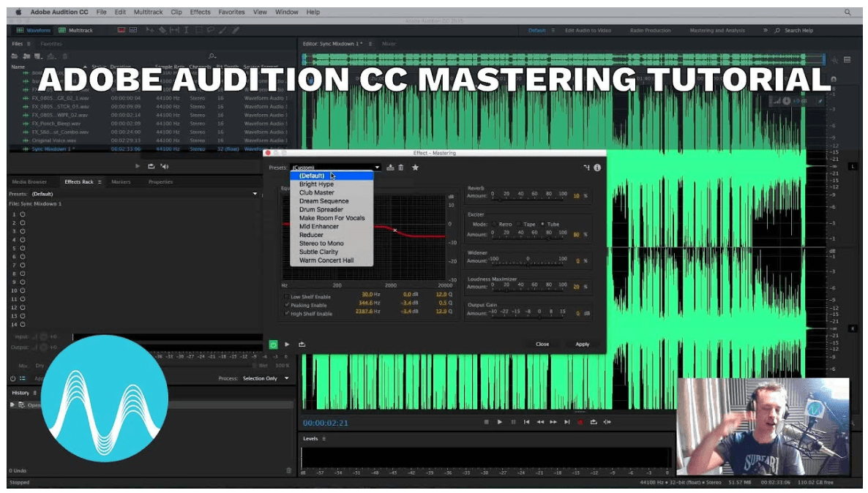Image resolution: width=868 pixels, height=493 pixels.
Task: Play audio in editor transport
Action: pyautogui.click(x=499, y=421)
